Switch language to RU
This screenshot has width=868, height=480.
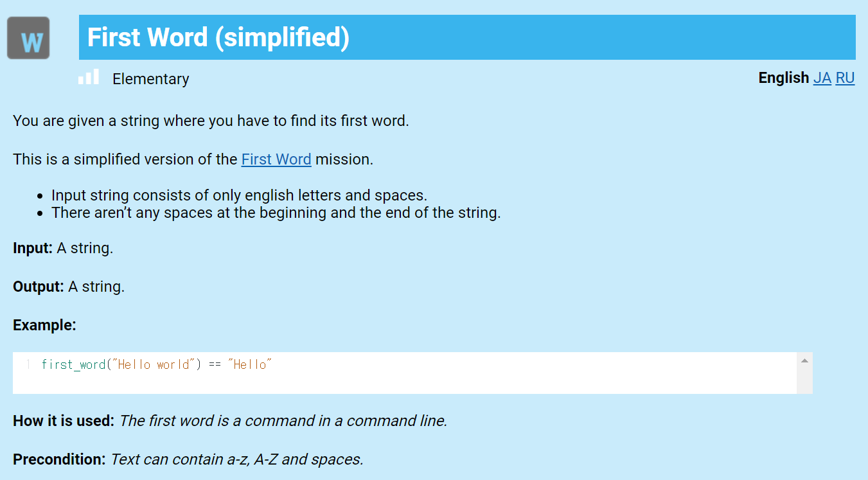coord(845,78)
